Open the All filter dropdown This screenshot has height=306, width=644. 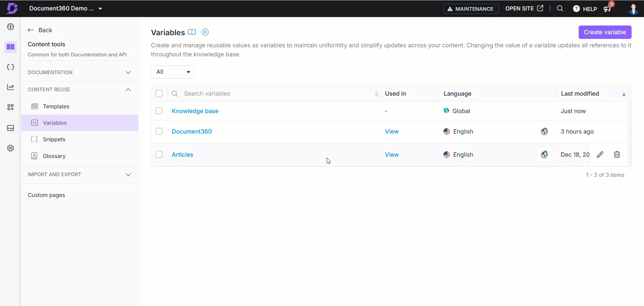pos(172,72)
